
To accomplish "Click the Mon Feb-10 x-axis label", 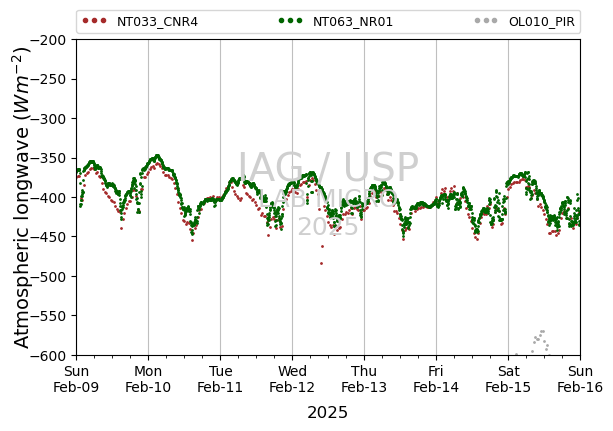I will pos(148,379).
